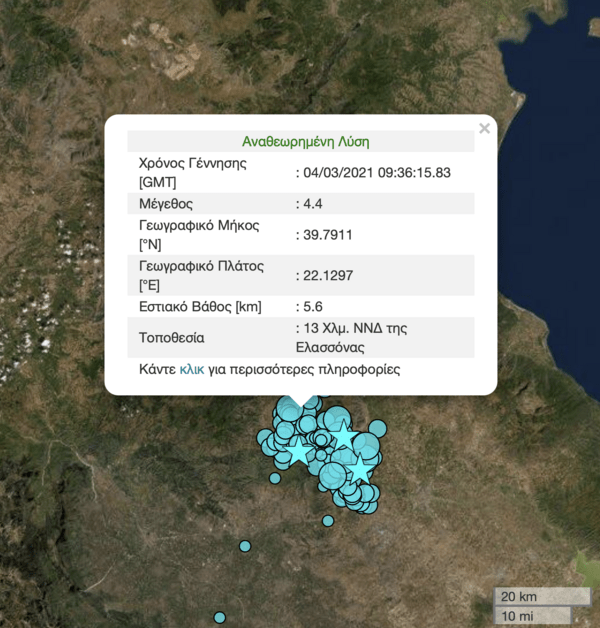This screenshot has width=600, height=628.
Task: Follow the 'κλικ' link for more information
Action: point(191,369)
